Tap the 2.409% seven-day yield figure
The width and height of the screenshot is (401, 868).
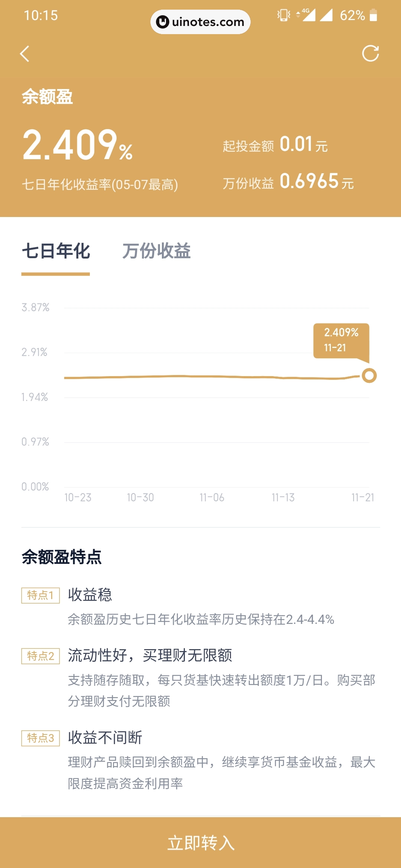click(77, 145)
